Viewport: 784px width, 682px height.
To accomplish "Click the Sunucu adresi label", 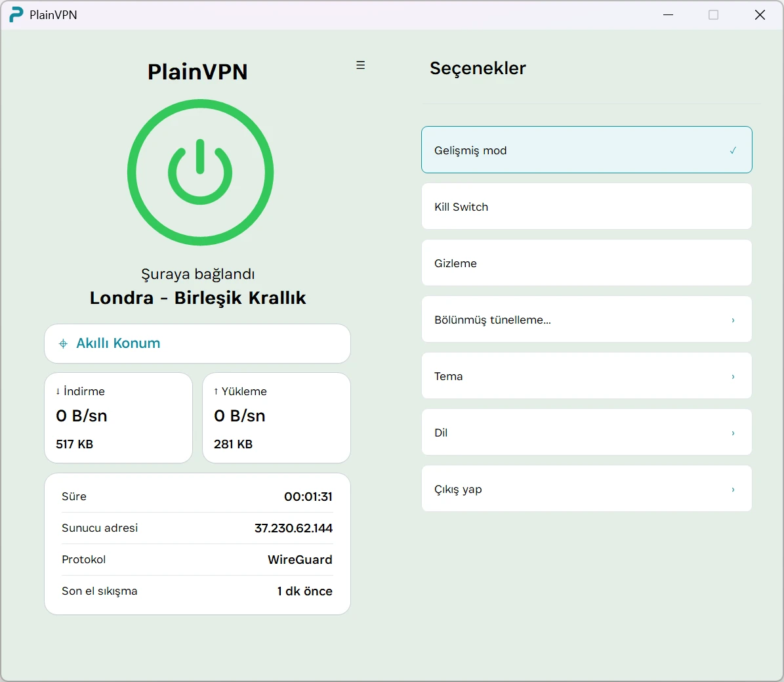I will pos(100,528).
